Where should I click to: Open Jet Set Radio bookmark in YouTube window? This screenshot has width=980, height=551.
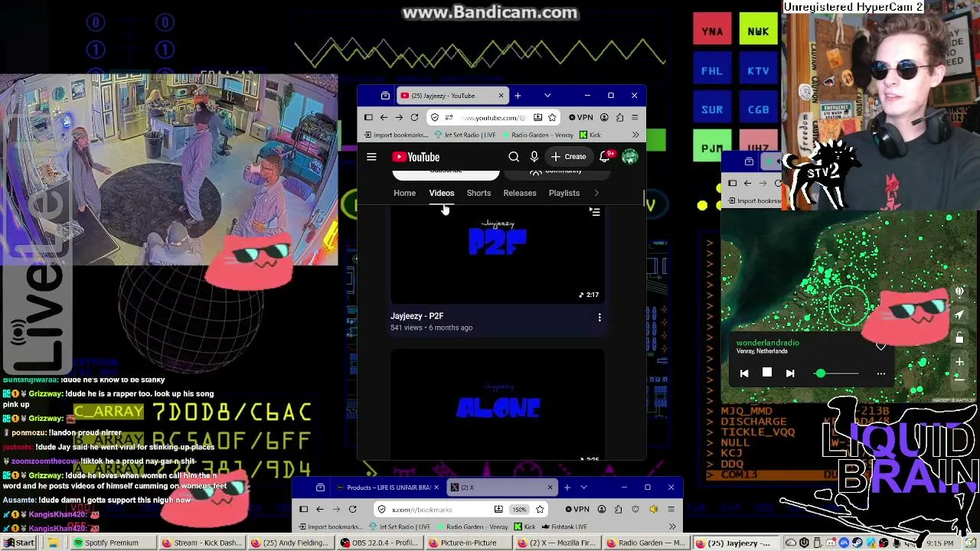pyautogui.click(x=465, y=135)
